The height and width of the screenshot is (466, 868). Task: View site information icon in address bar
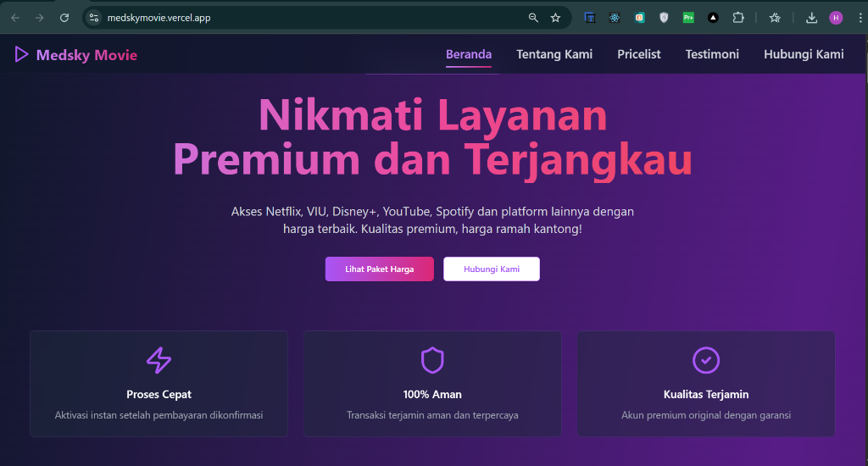(x=94, y=17)
